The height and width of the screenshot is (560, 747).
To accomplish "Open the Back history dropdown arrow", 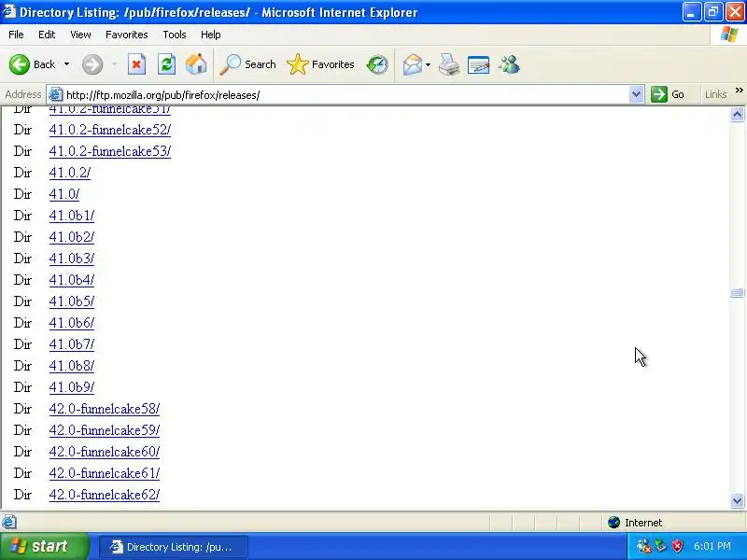I will pos(66,64).
